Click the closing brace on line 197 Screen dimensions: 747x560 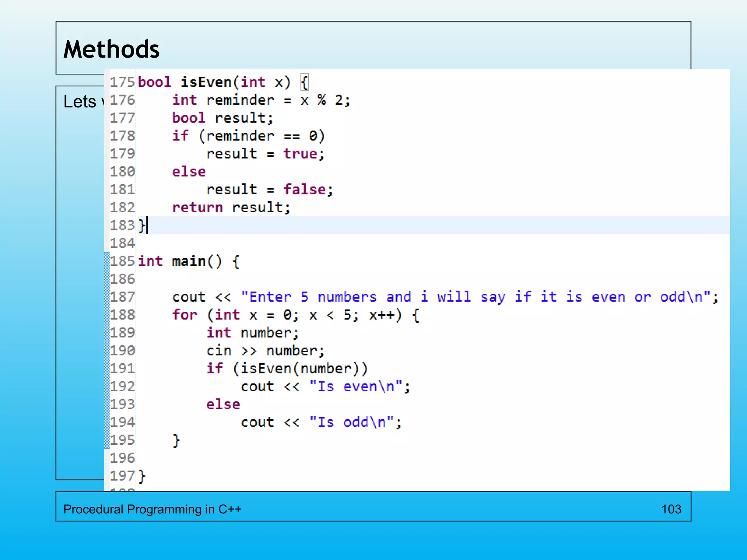(x=142, y=476)
